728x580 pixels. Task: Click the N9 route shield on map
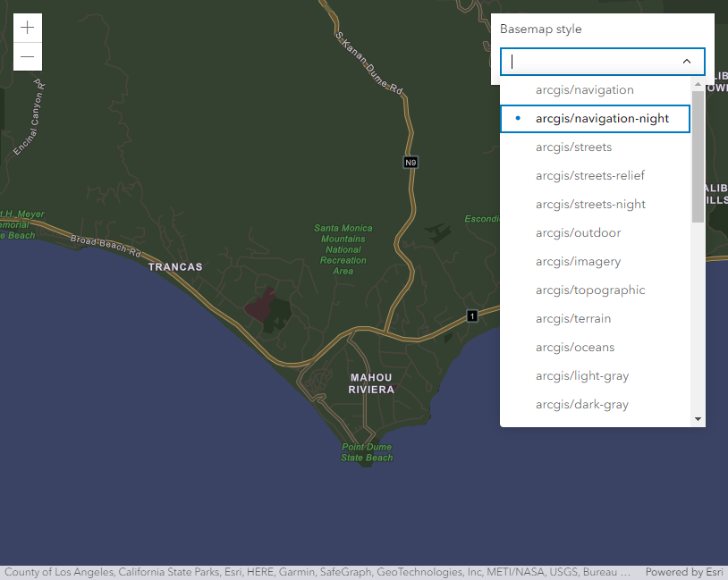coord(411,163)
